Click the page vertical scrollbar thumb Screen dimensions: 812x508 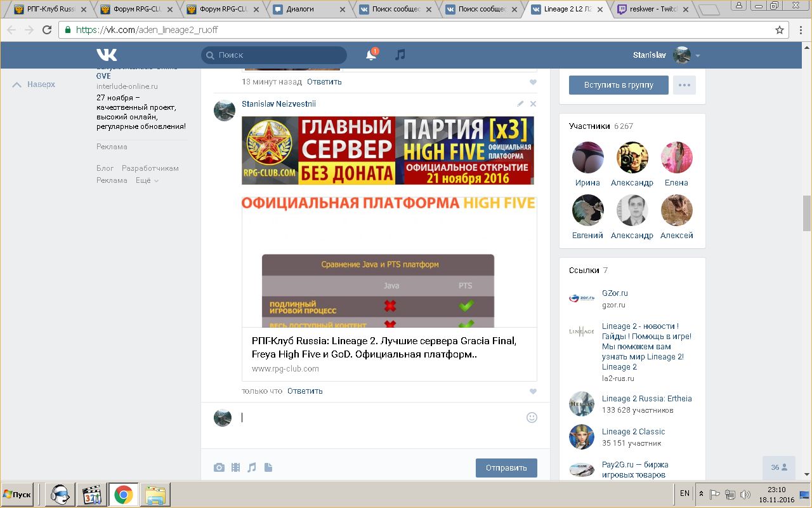(807, 213)
